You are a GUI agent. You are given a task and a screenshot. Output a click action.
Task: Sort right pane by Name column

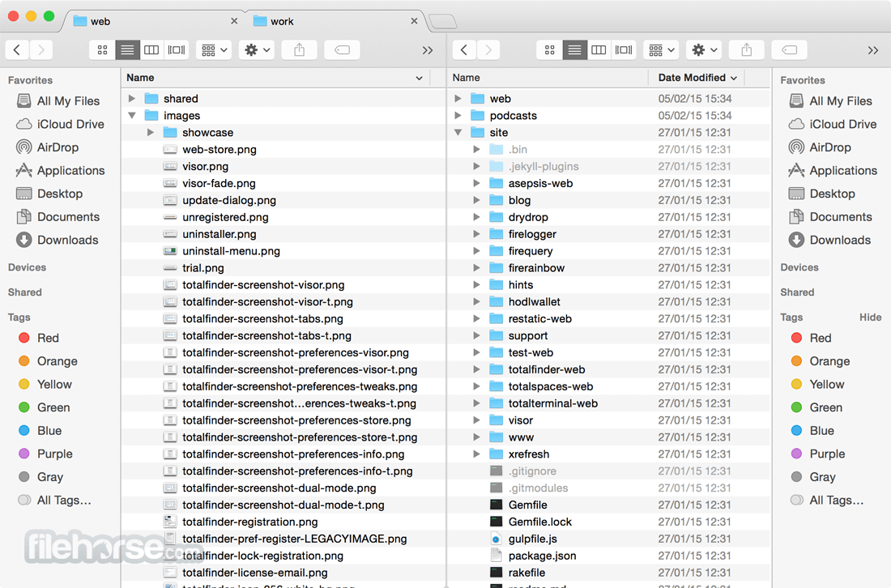pos(548,78)
